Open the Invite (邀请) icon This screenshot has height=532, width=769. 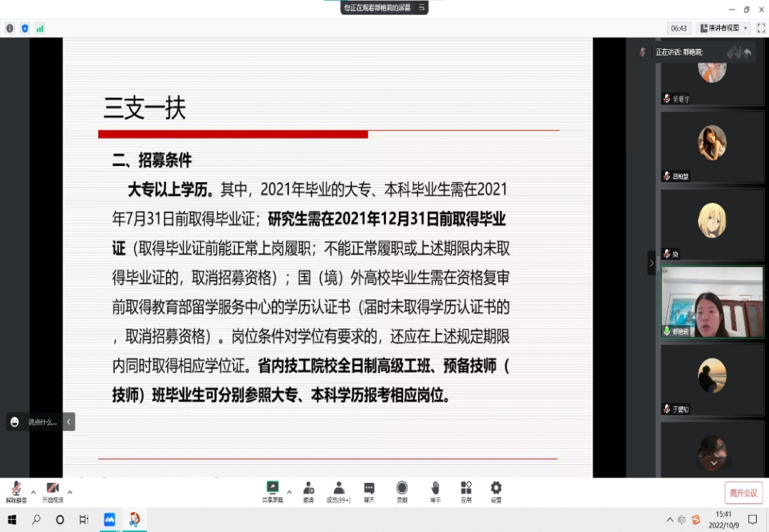click(308, 491)
